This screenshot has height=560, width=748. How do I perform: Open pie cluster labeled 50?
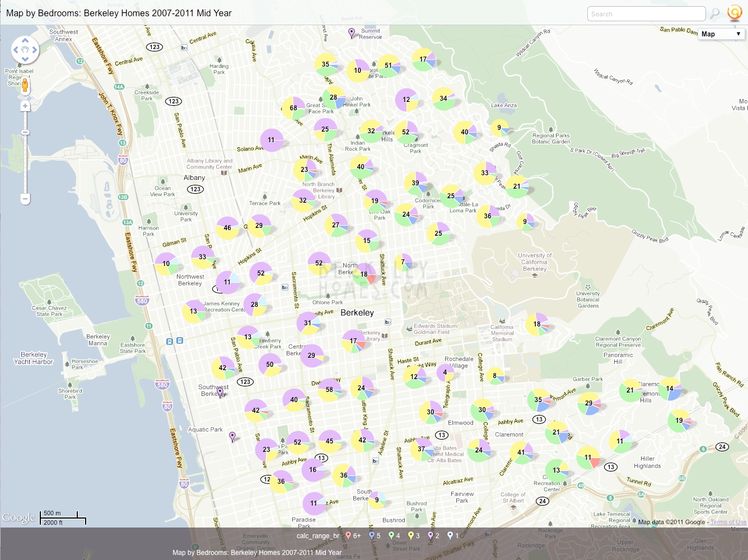coord(270,365)
